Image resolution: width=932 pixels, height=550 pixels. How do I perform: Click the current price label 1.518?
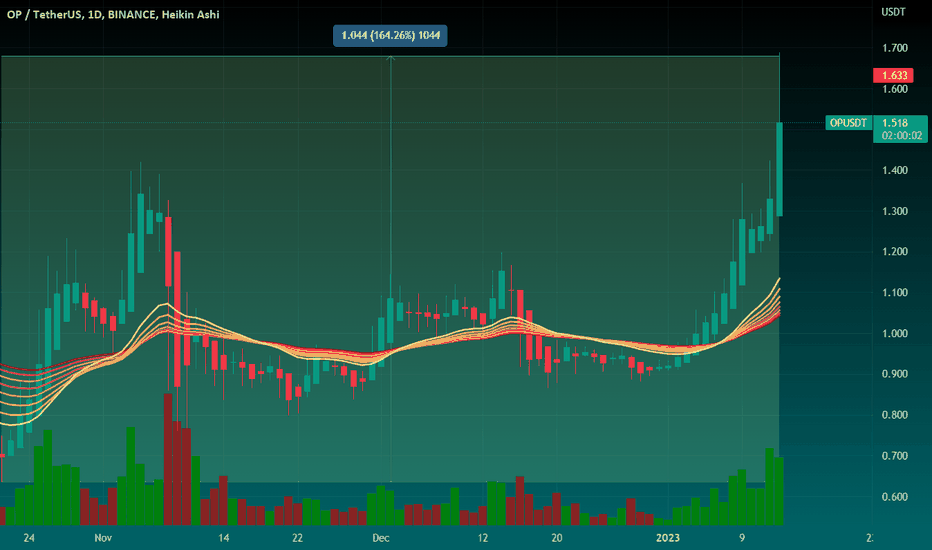coord(895,122)
